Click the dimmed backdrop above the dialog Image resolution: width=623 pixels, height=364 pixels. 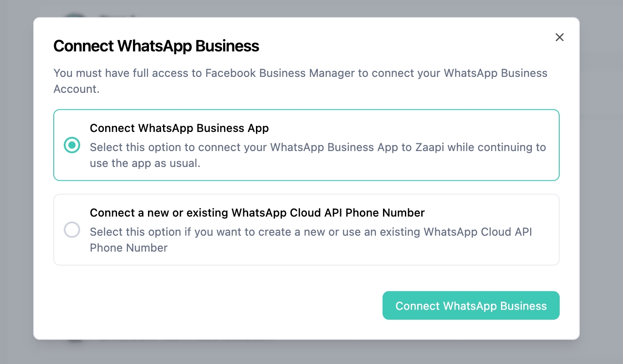pyautogui.click(x=311, y=8)
